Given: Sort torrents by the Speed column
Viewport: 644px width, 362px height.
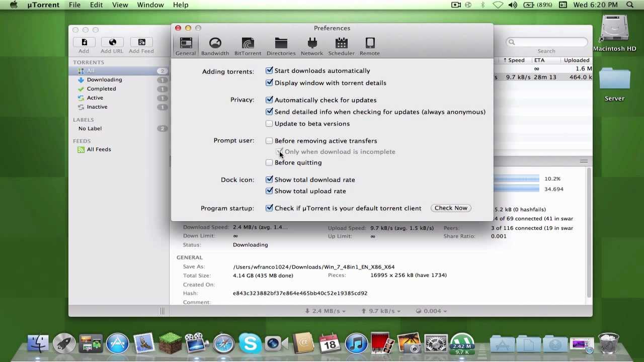Looking at the screenshot, I should coord(514,60).
